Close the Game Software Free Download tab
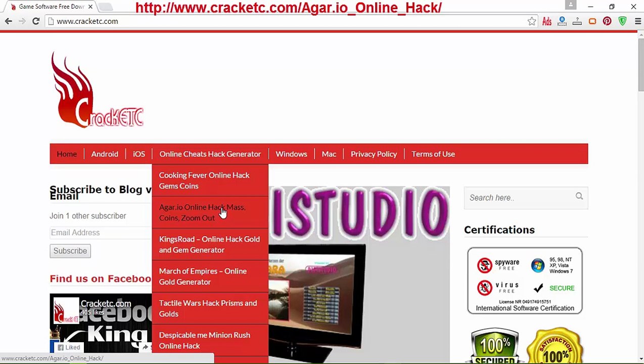The width and height of the screenshot is (644, 364). (90, 7)
